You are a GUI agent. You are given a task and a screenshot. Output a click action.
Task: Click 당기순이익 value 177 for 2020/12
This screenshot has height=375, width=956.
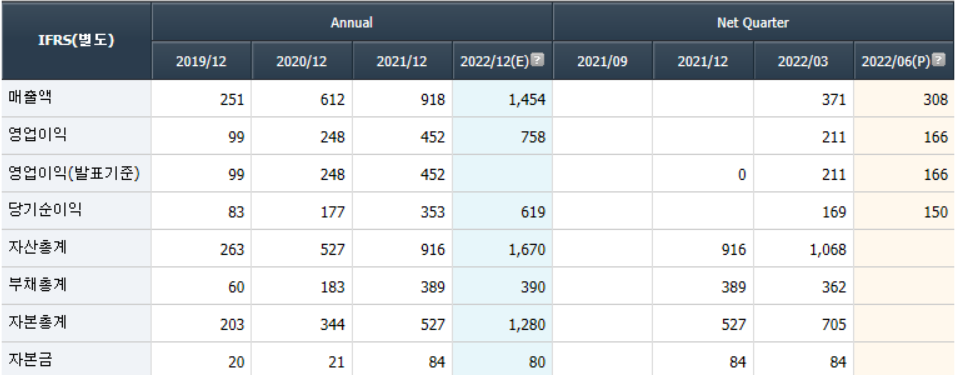click(x=333, y=212)
